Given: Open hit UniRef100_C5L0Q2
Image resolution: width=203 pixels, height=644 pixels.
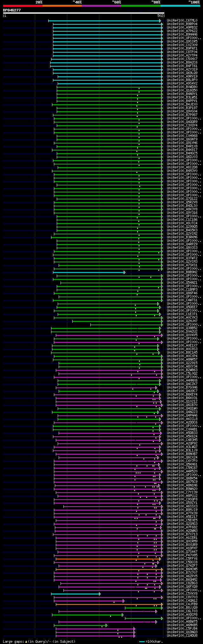Looking at the screenshot, I should coord(182,374).
